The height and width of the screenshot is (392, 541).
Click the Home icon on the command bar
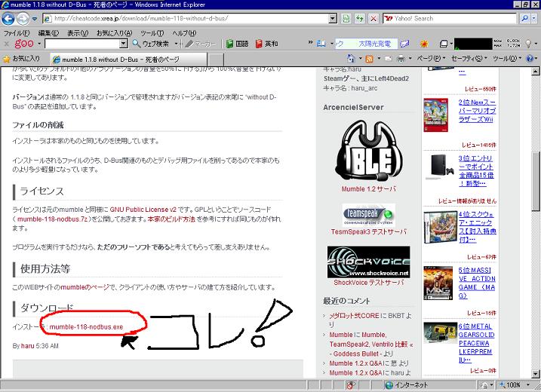point(351,59)
